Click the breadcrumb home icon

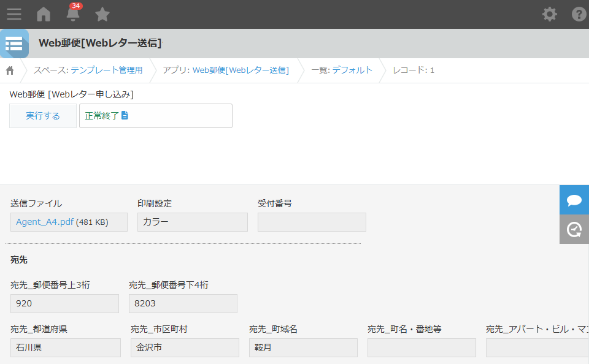(x=9, y=70)
